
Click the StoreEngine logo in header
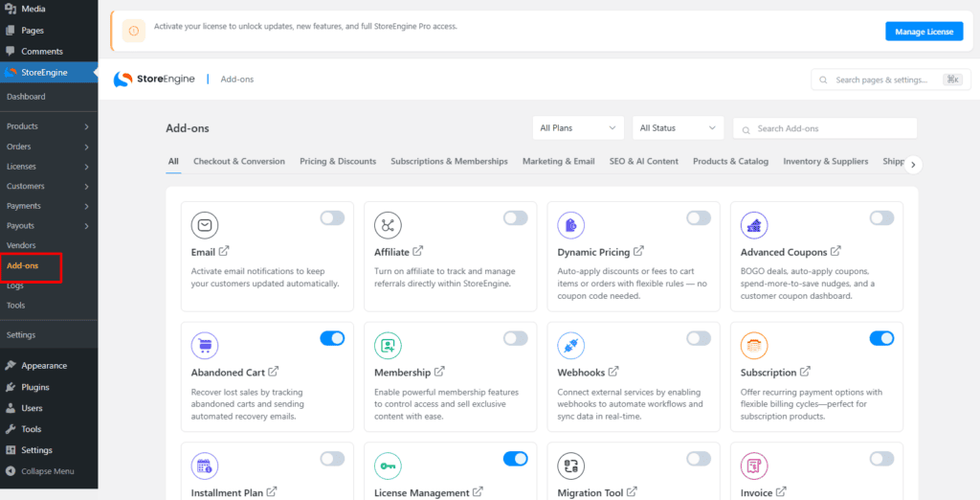pyautogui.click(x=154, y=80)
